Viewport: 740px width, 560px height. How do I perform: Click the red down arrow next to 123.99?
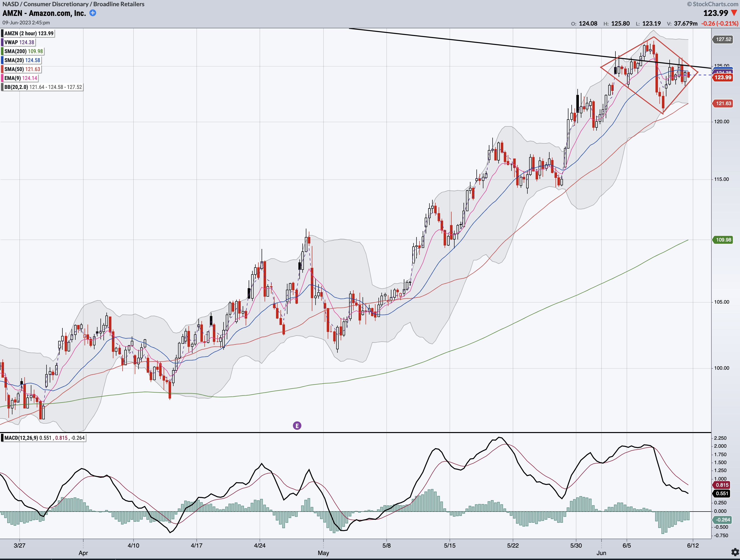734,13
